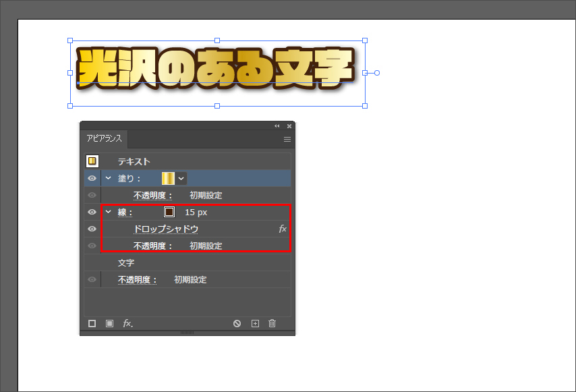Toggle the eye on the bottom 不透明度 row
Image resolution: width=576 pixels, height=392 pixels.
[x=92, y=279]
